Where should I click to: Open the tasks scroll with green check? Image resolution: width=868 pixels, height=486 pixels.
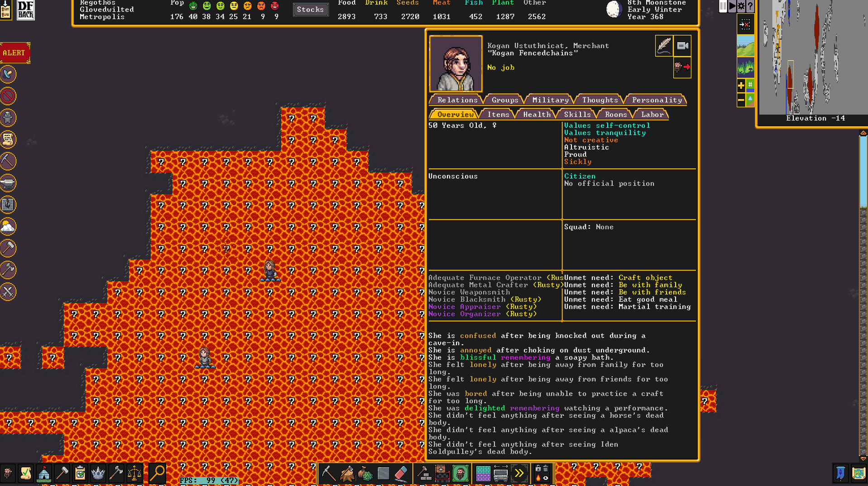pos(26,473)
